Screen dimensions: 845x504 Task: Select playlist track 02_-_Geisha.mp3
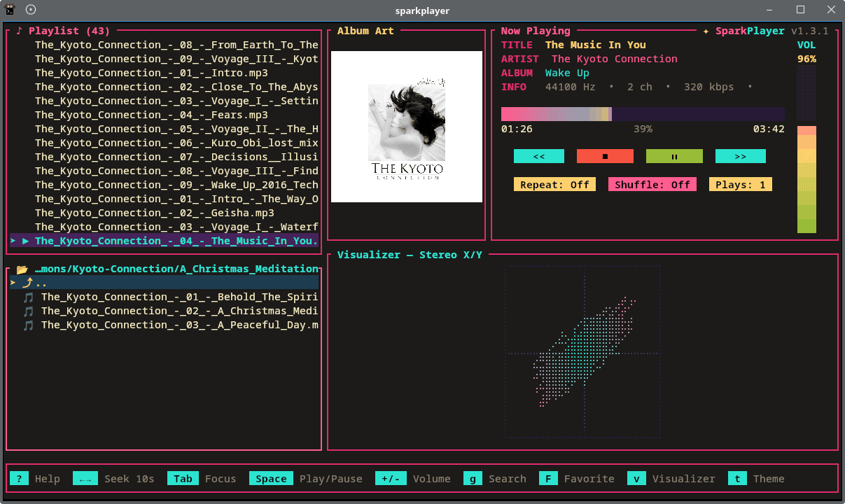(155, 213)
